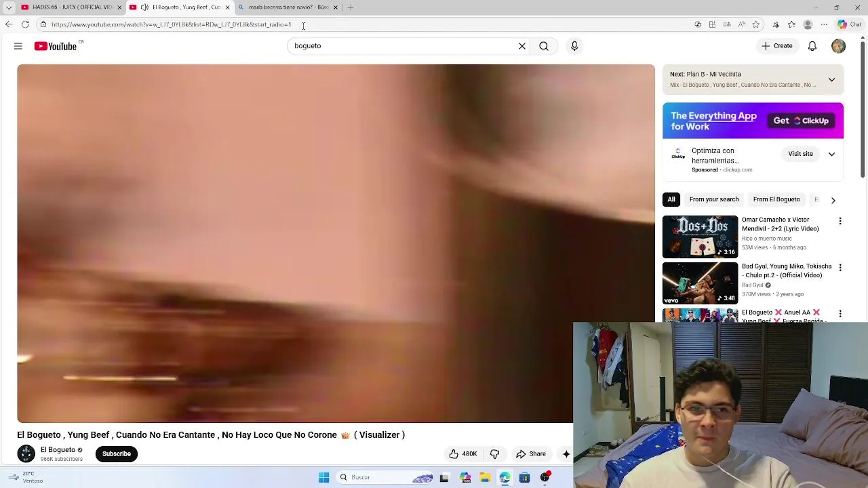The image size is (868, 488).
Task: Go back in the browser
Action: 9,24
